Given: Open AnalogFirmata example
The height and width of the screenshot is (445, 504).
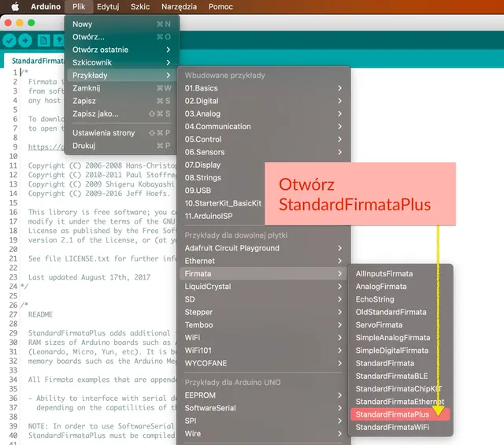Looking at the screenshot, I should point(400,287).
